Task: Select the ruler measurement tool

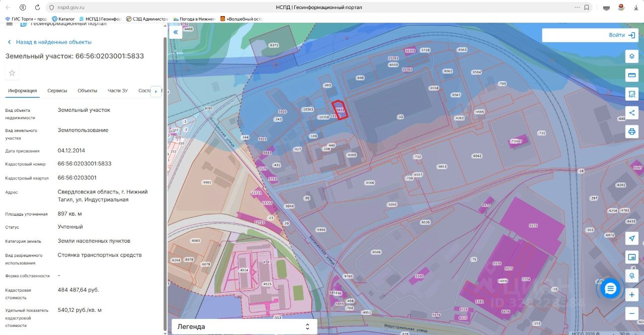Action: click(631, 75)
